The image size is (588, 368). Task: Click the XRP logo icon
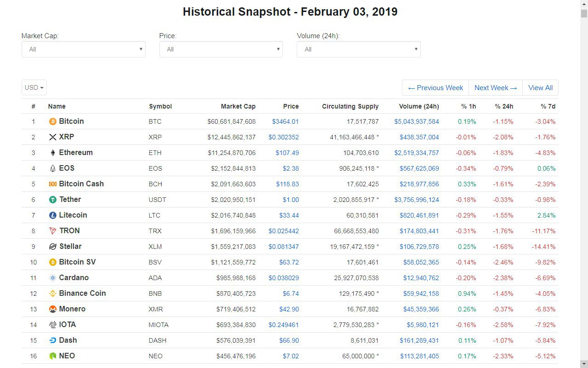click(53, 137)
